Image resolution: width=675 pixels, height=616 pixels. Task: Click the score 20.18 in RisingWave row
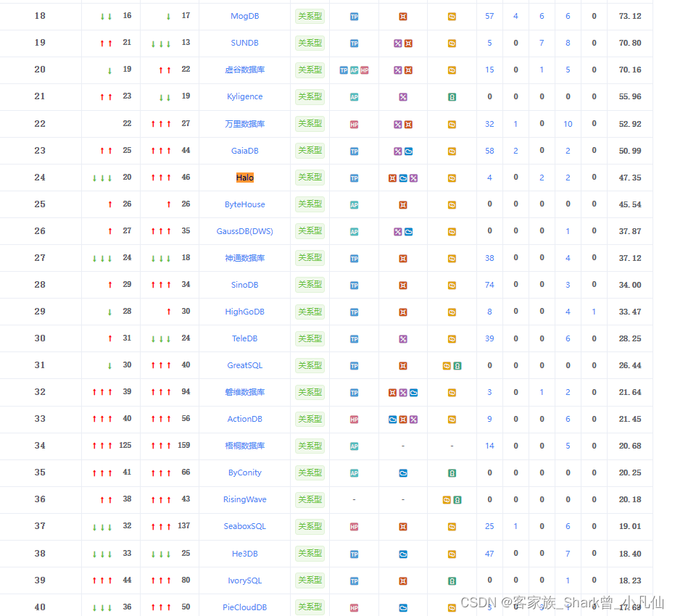point(630,499)
